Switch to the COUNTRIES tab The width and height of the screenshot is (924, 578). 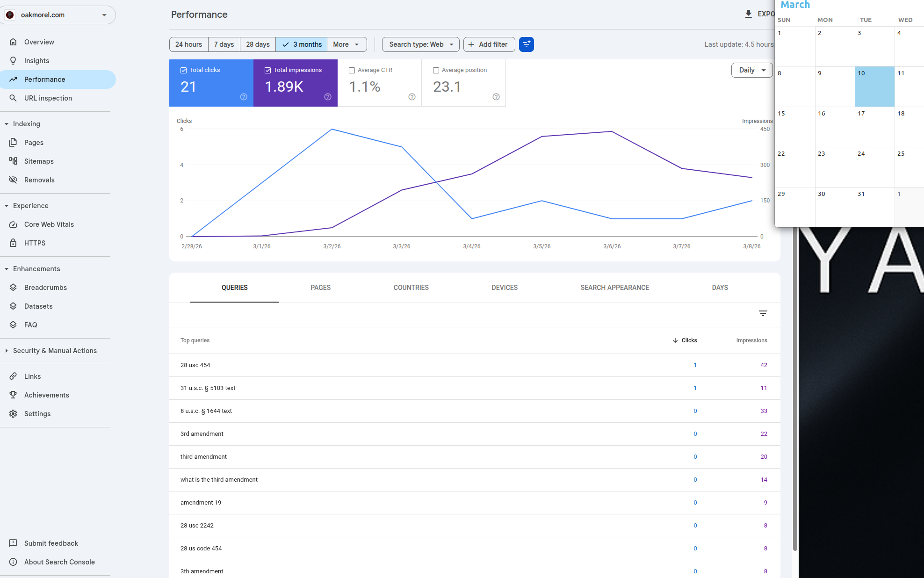411,288
